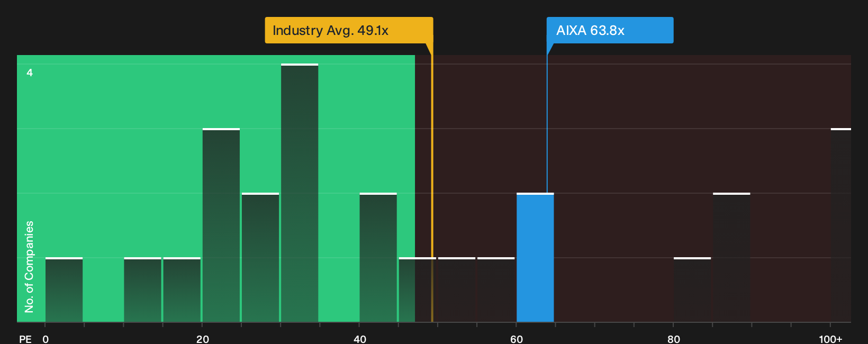The height and width of the screenshot is (344, 868).
Task: Select the tallest bar at PE 30-35
Action: (x=300, y=193)
